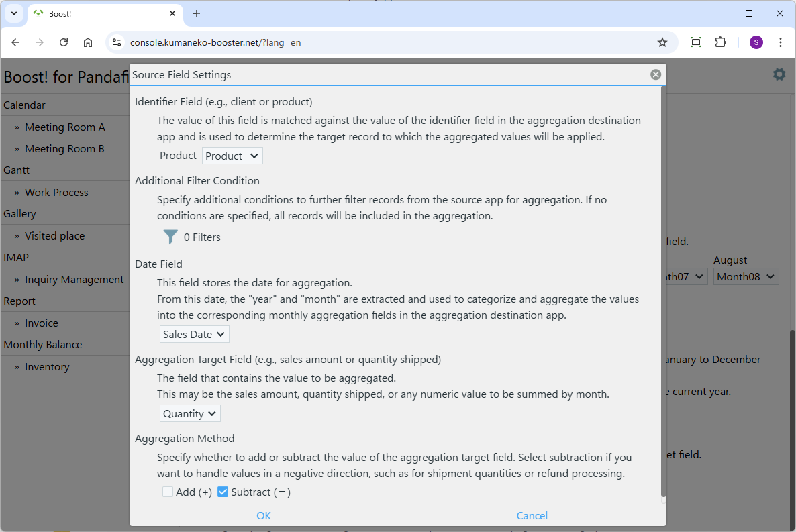Click the Google Lens screen-search icon
796x532 pixels.
coord(696,42)
